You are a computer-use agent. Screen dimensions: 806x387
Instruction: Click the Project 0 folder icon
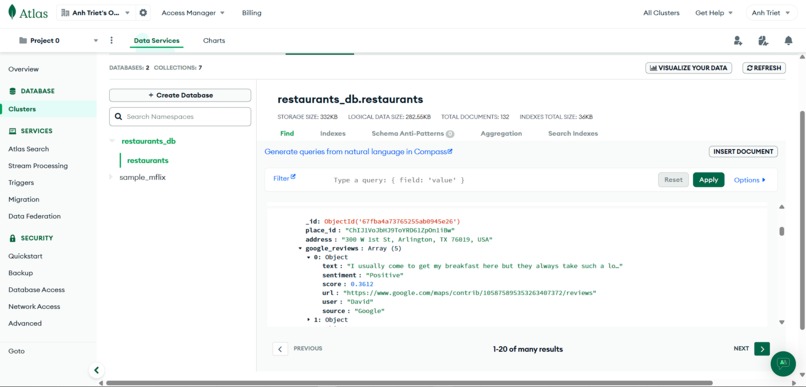tap(23, 41)
